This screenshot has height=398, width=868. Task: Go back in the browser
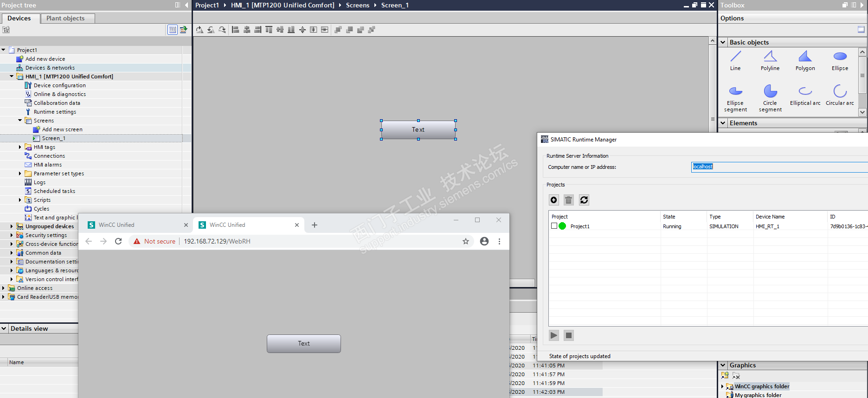pos(89,241)
